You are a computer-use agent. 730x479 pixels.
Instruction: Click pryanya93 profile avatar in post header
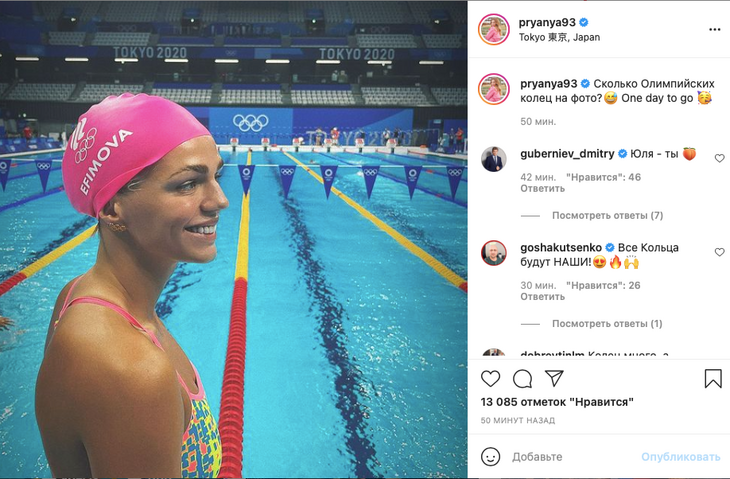click(x=493, y=29)
